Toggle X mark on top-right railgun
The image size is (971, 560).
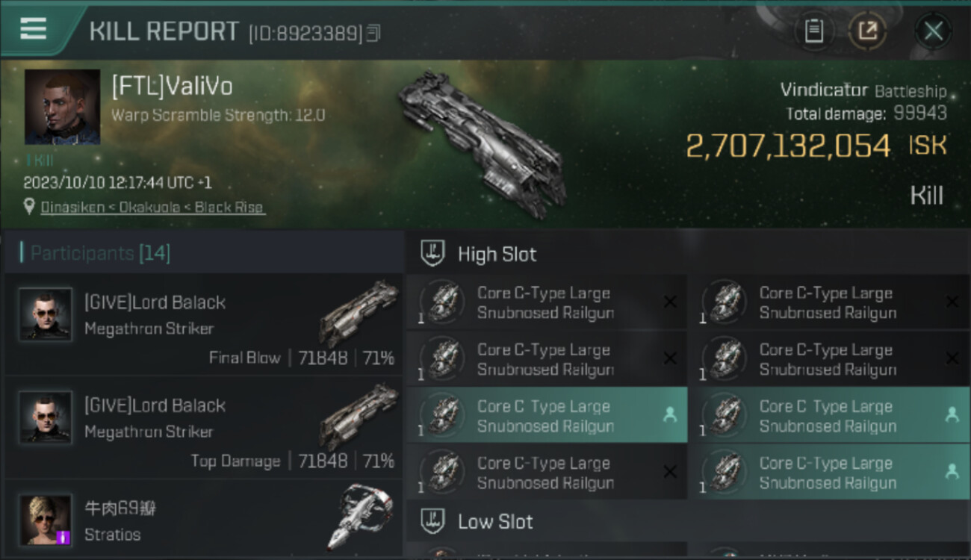point(952,302)
